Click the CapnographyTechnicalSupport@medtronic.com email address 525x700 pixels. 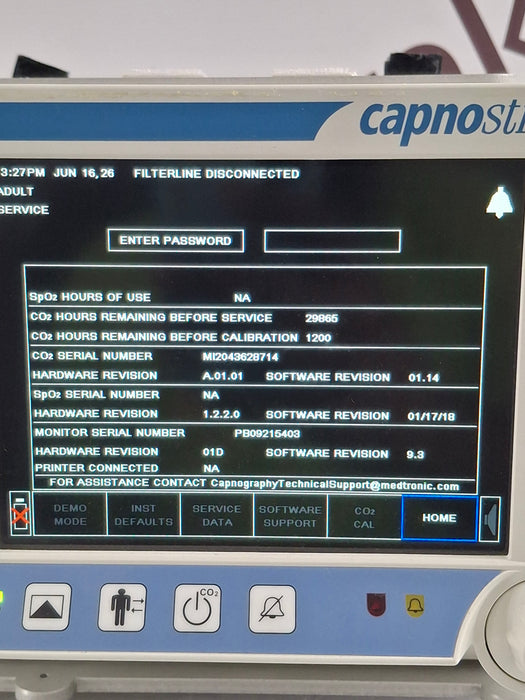(335, 485)
